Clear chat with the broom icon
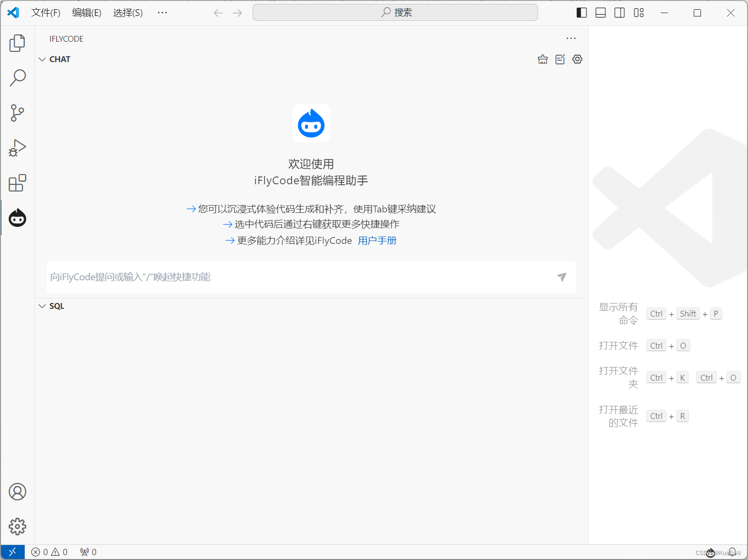This screenshot has height=560, width=748. coord(543,59)
